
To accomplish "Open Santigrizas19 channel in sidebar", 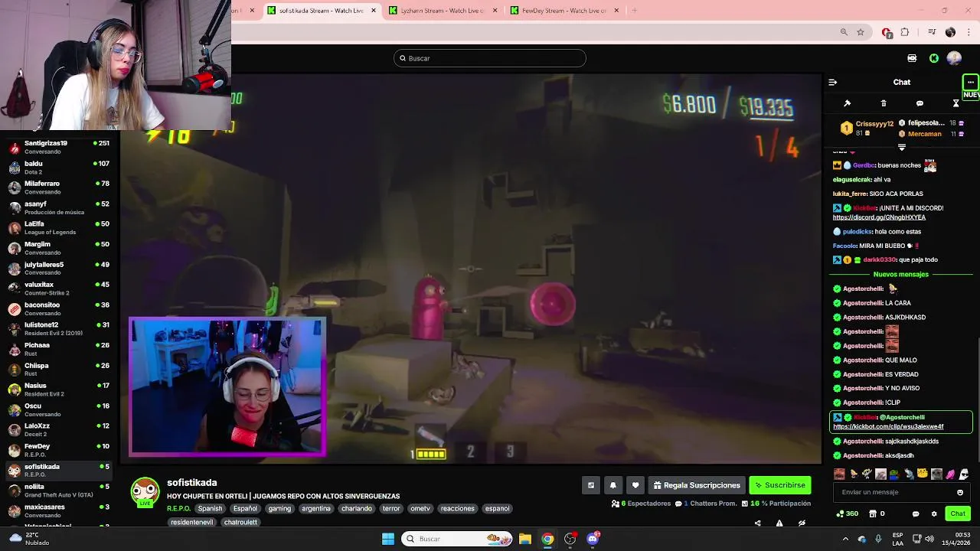I will [x=60, y=147].
